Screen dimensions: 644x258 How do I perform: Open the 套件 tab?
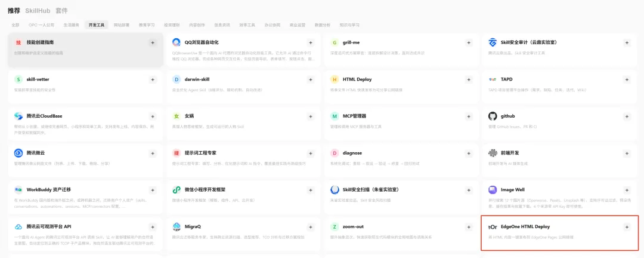61,11
